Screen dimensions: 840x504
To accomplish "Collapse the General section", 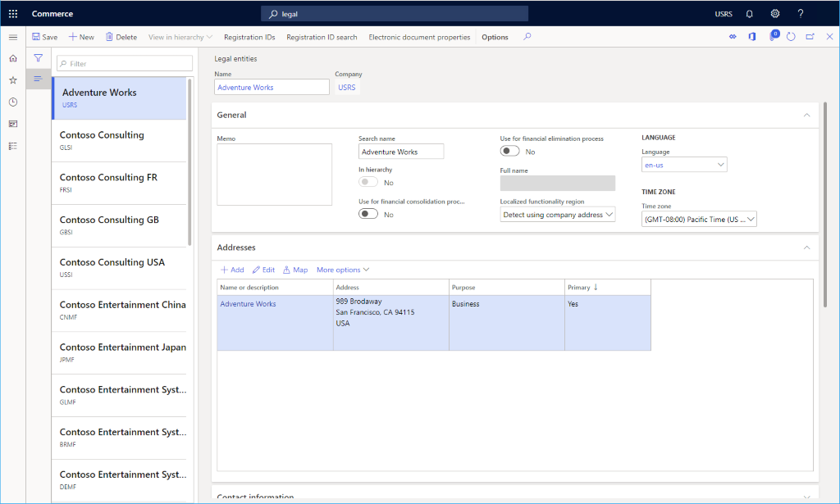I will pos(807,115).
